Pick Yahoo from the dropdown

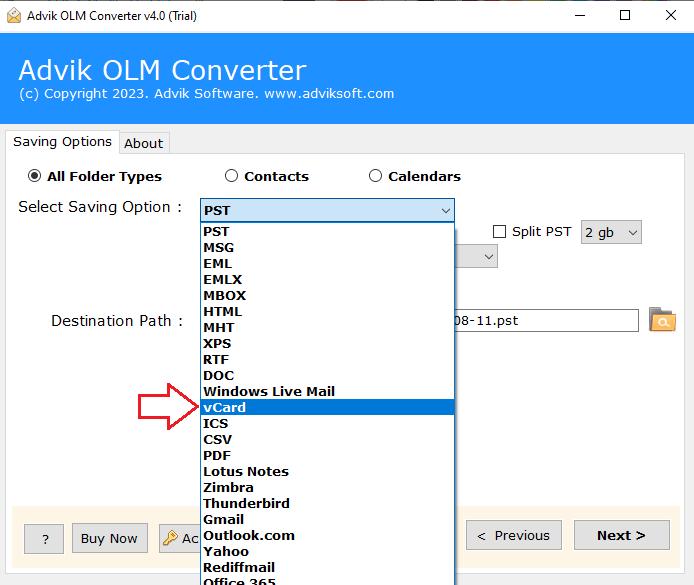(x=328, y=551)
